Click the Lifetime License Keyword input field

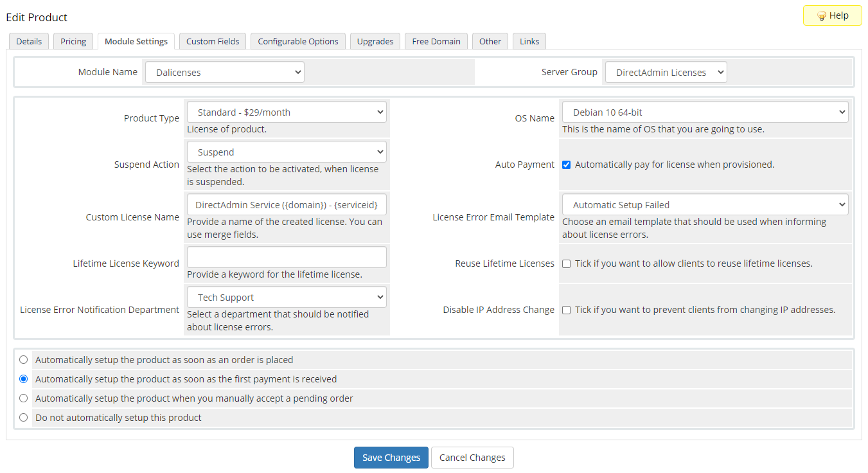point(287,257)
